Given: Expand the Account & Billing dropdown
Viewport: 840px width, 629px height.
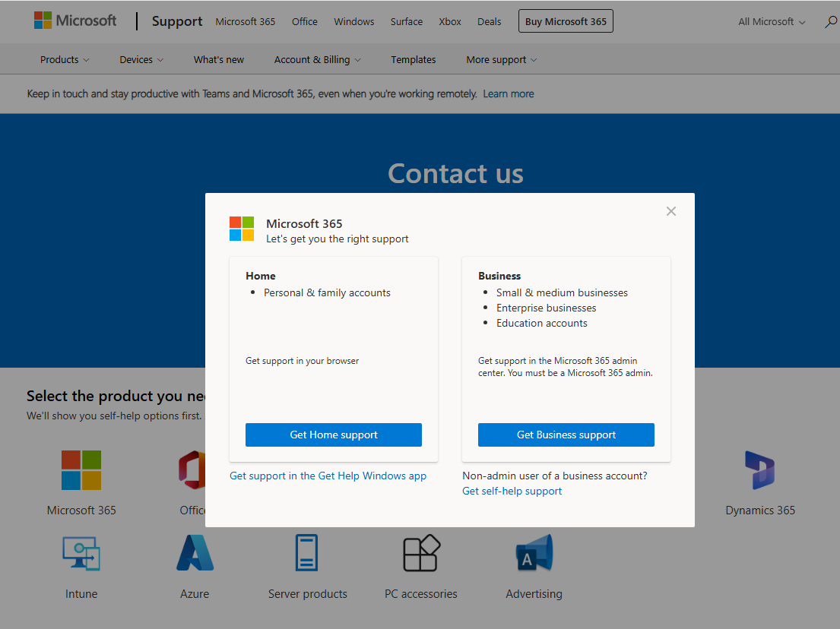Looking at the screenshot, I should tap(318, 59).
